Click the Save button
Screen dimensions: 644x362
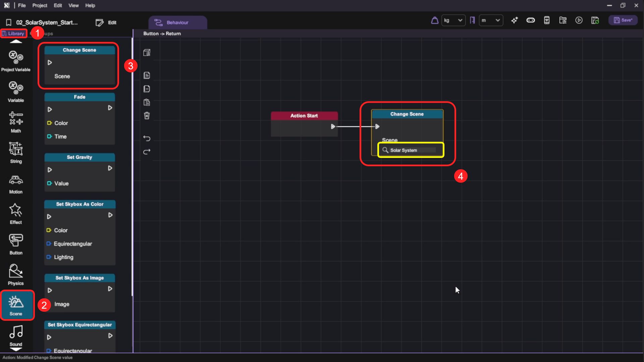623,20
